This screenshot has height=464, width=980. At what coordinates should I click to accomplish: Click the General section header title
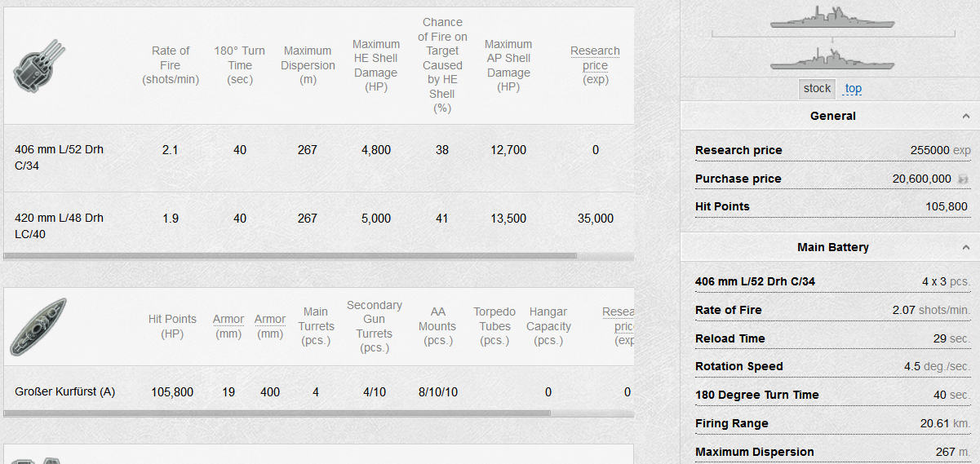click(x=832, y=116)
